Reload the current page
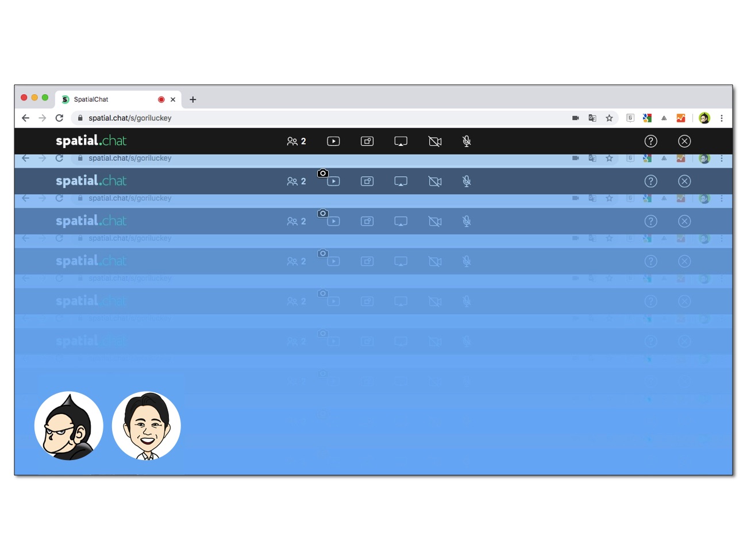 pyautogui.click(x=59, y=118)
